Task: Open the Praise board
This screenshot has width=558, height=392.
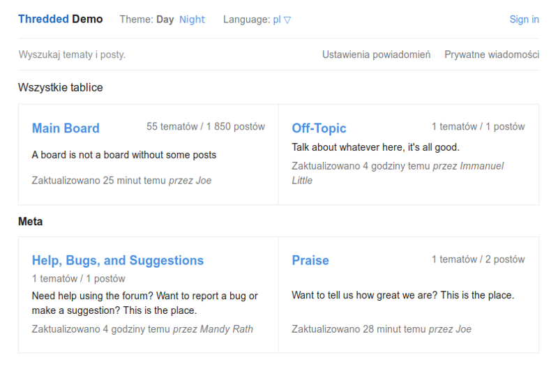Action: click(x=310, y=260)
